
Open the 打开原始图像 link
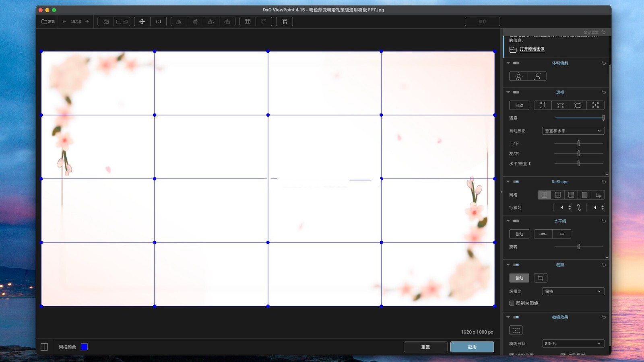click(x=532, y=49)
